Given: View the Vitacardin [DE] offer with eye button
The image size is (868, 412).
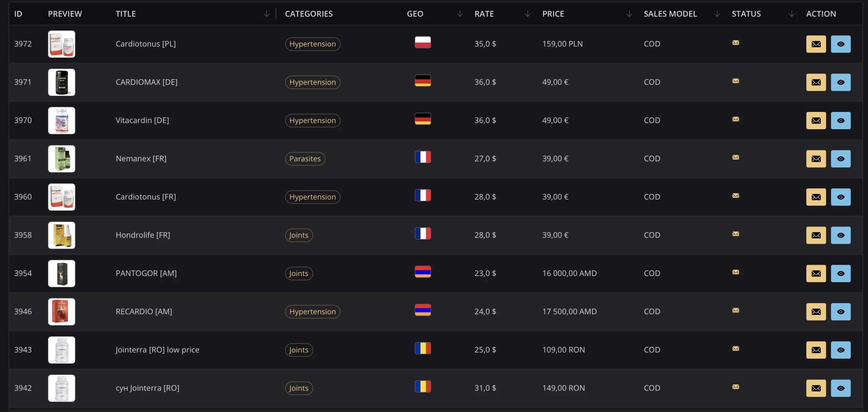Looking at the screenshot, I should coord(841,120).
